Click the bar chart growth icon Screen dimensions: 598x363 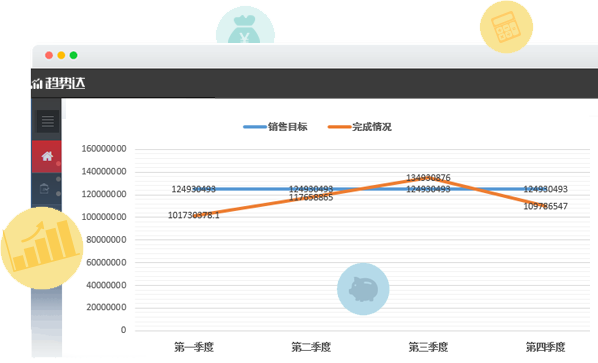tap(42, 248)
